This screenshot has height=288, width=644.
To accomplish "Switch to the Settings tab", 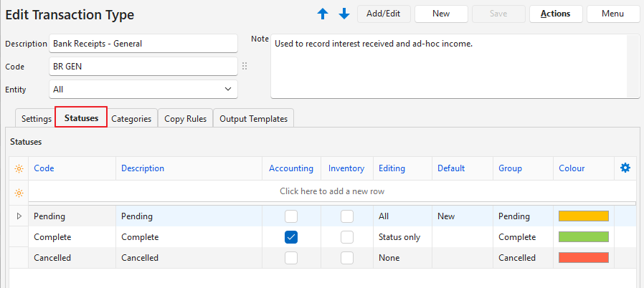I will click(x=36, y=119).
